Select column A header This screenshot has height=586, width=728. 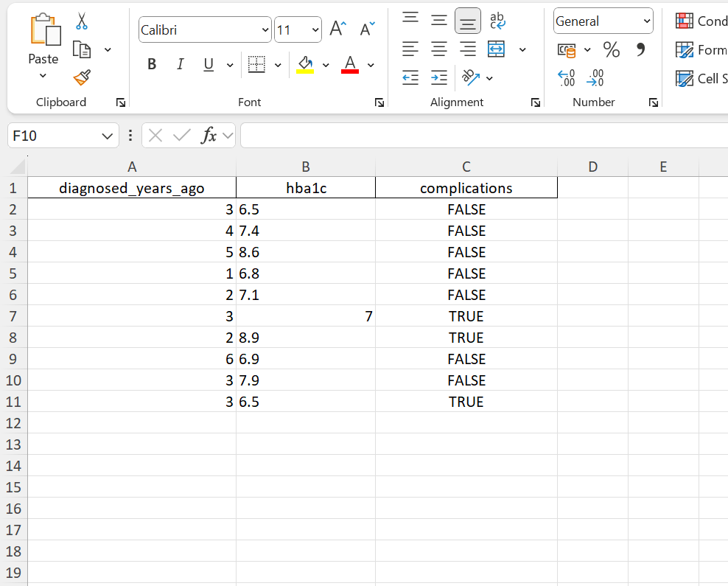[x=132, y=167]
